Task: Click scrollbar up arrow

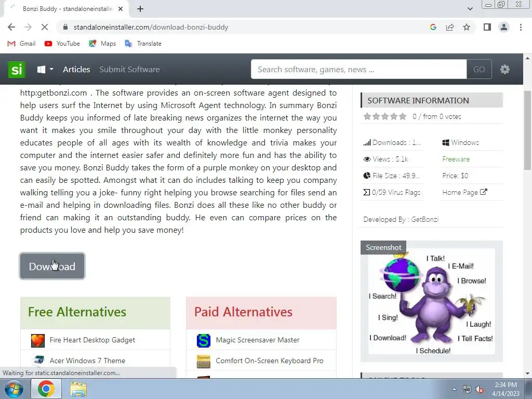Action: coord(528,58)
